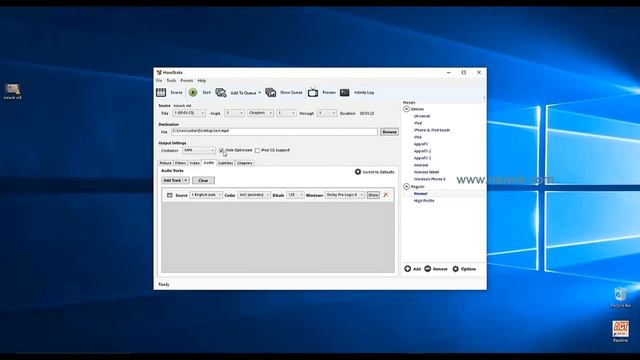Viewport: 640px width, 360px height.
Task: Open the Chapters range type dropdown
Action: coord(260,113)
